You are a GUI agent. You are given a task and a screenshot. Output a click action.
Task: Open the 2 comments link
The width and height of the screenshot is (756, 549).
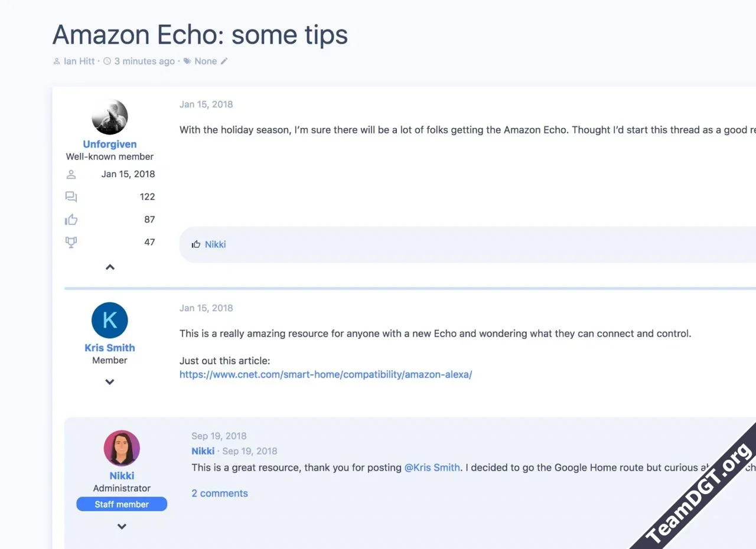coord(220,494)
